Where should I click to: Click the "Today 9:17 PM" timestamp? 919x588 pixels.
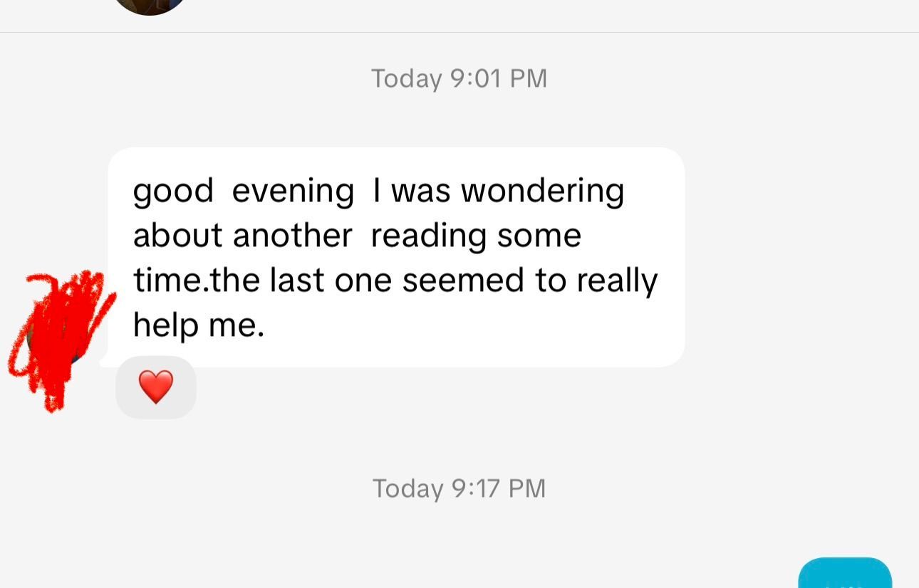point(459,488)
